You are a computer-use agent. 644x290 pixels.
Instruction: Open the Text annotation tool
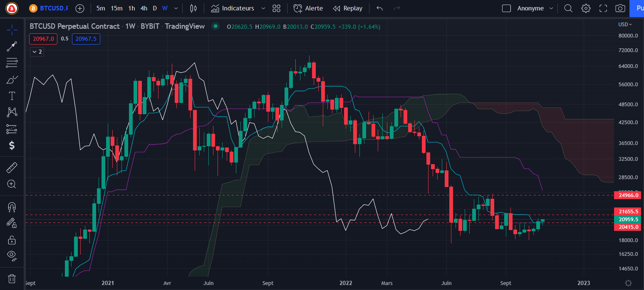(x=12, y=96)
